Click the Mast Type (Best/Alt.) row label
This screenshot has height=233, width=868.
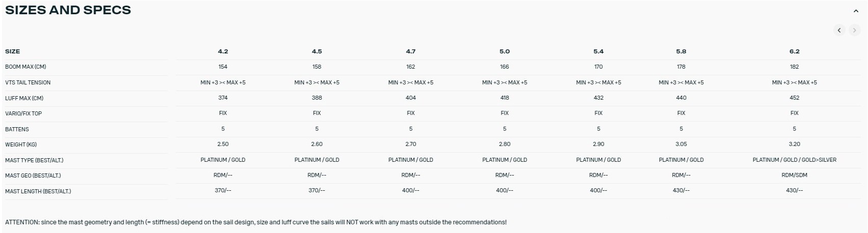34,160
